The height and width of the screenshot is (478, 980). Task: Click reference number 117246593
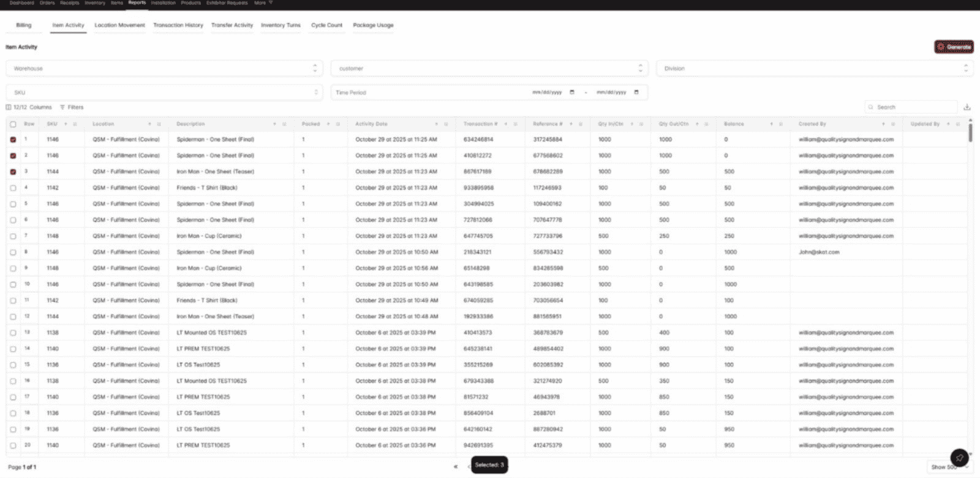pos(547,188)
